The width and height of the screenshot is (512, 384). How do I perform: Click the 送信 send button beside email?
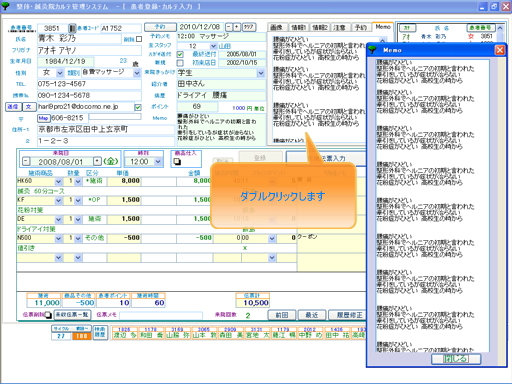[13, 107]
